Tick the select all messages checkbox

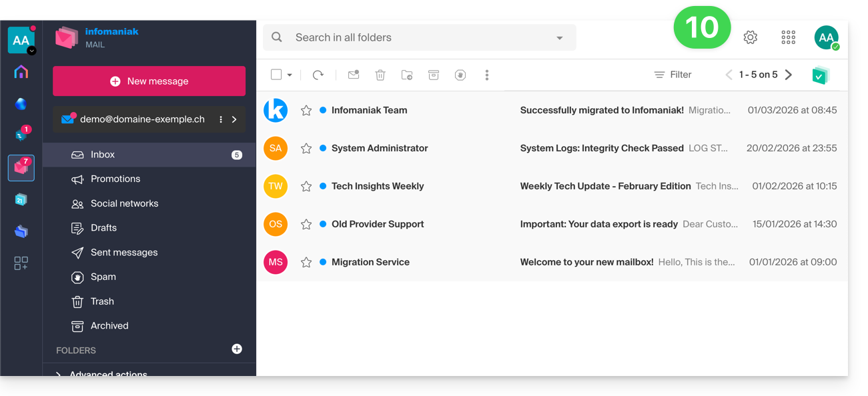276,75
